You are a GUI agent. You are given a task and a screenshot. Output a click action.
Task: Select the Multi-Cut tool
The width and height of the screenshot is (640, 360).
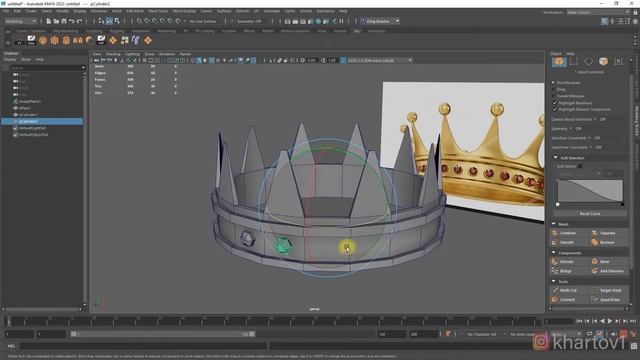[569, 290]
